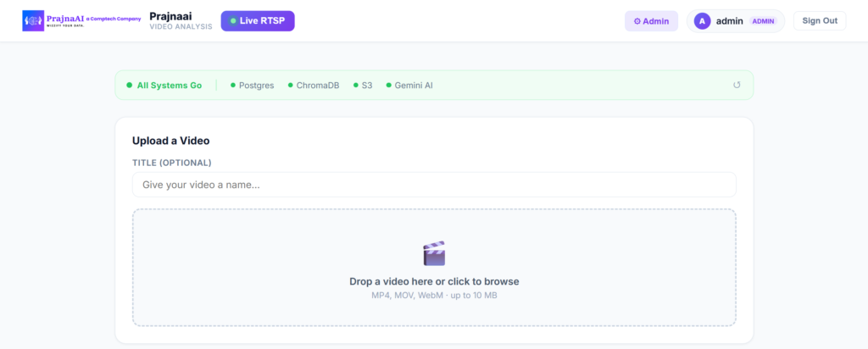Click the ADMIN role badge

[x=763, y=21]
